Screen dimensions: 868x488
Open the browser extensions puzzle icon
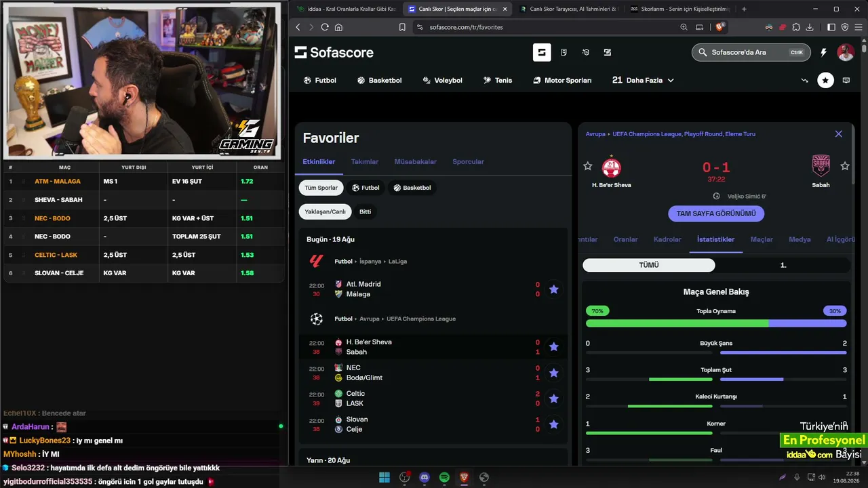tap(796, 27)
